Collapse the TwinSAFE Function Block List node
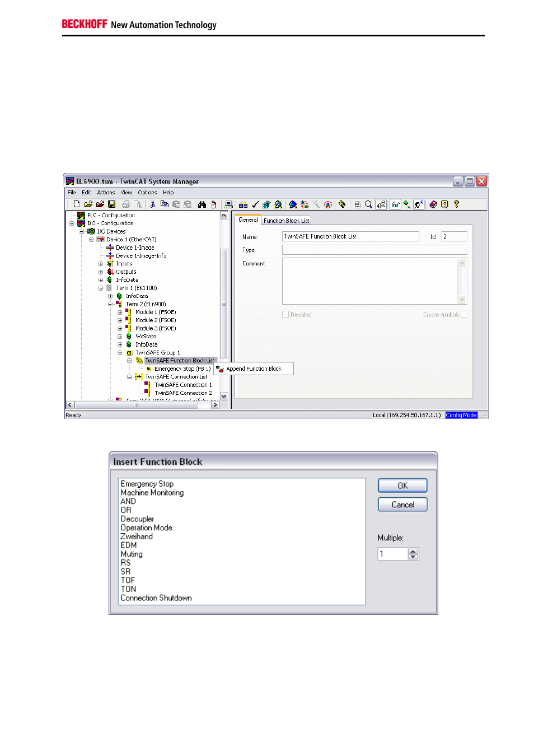 coord(129,361)
